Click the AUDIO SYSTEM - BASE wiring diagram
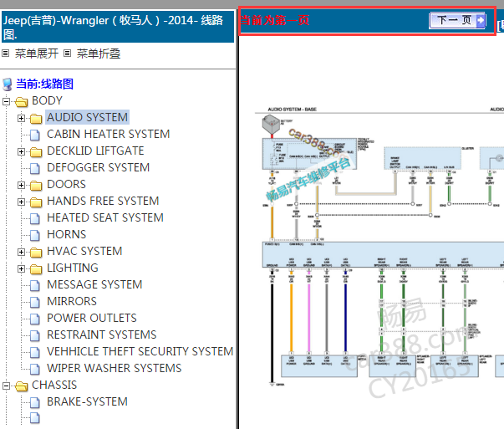The width and height of the screenshot is (504, 429). click(x=379, y=246)
